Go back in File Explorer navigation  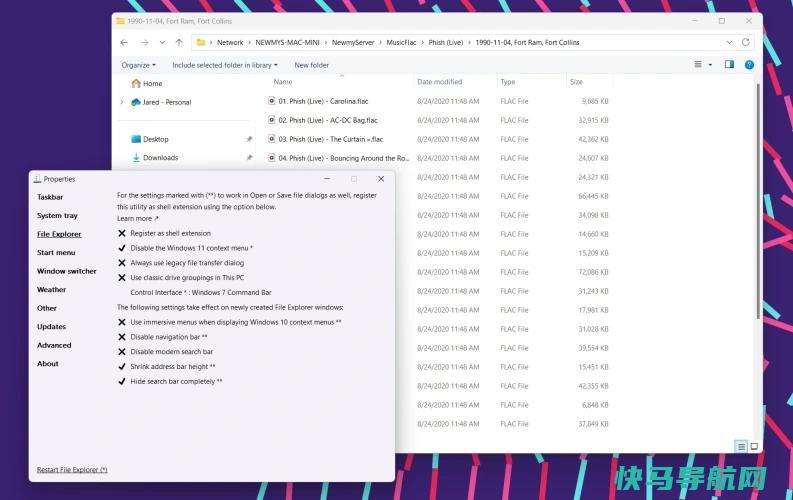click(x=124, y=42)
